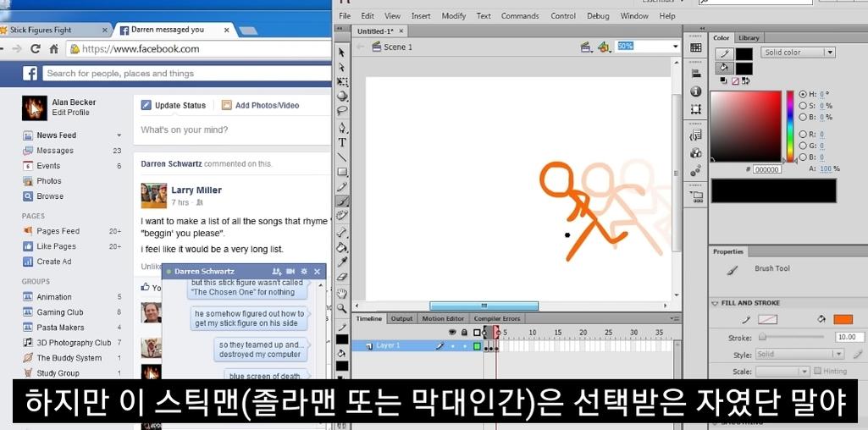Click the Edit Scene clapperboard icon
This screenshot has width=868, height=430.
click(x=586, y=47)
